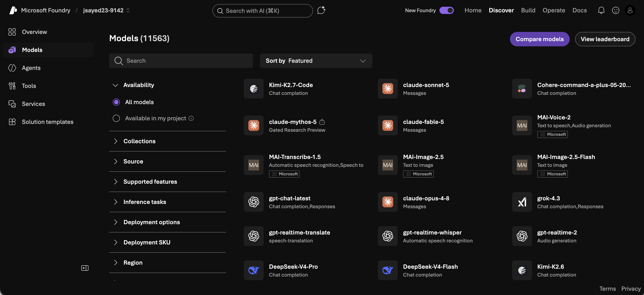Click the Microsoft badge under MAI-Image-2.5
The width and height of the screenshot is (644, 295).
418,174
